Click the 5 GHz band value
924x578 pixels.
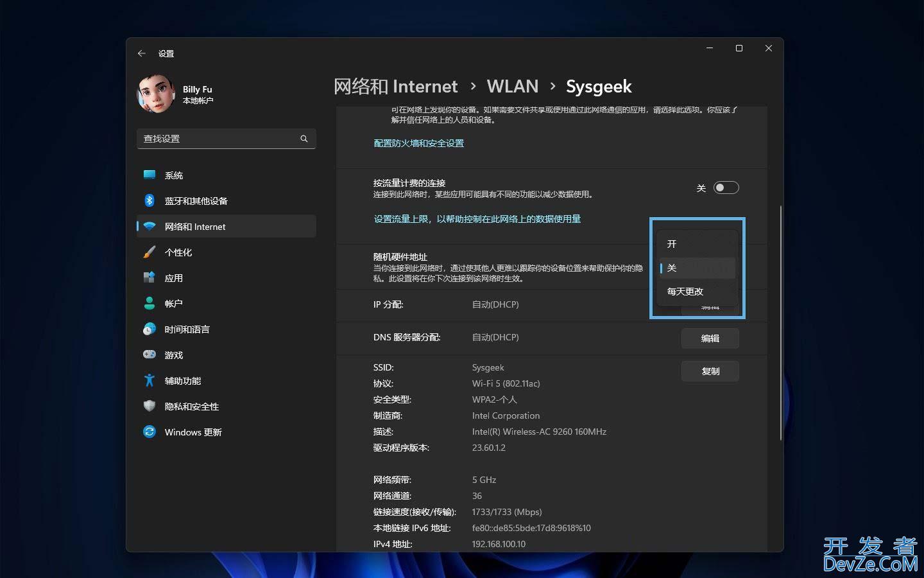click(484, 480)
